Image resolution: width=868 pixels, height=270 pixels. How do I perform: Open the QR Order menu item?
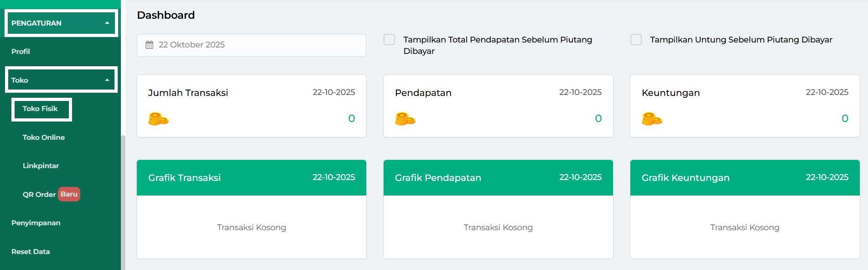tap(39, 195)
